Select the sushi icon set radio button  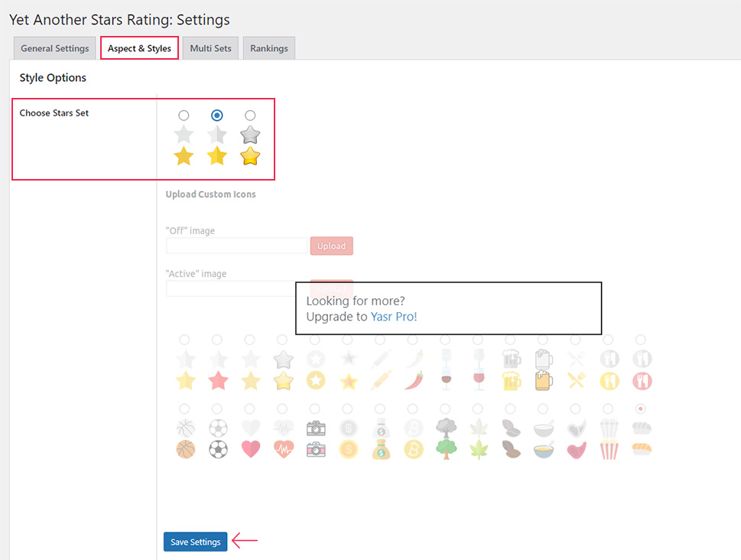point(640,409)
